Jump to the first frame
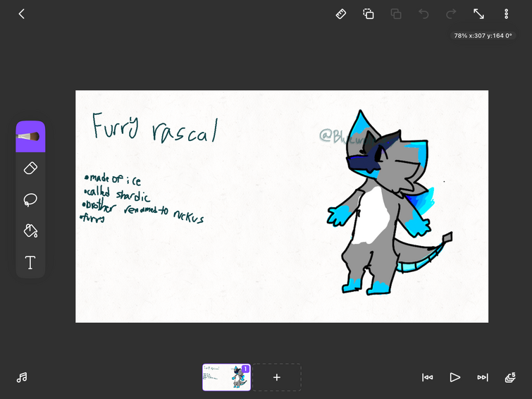The height and width of the screenshot is (399, 532). (428, 377)
